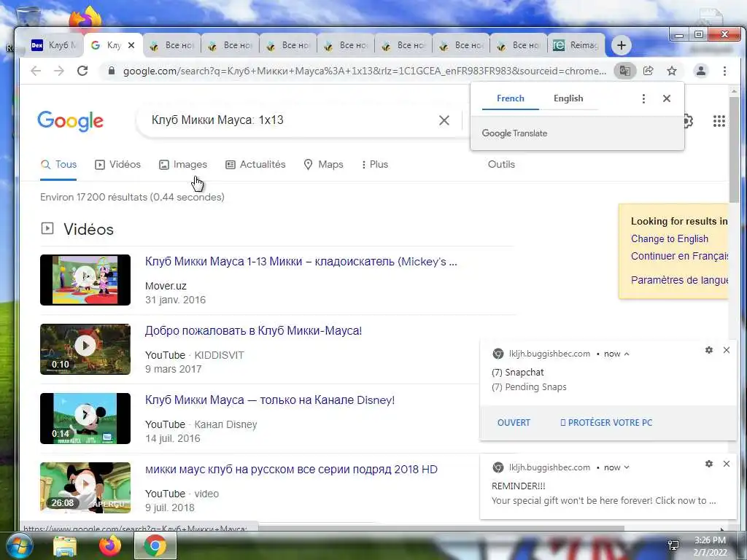Click Change to English link
The image size is (747, 560).
point(670,239)
